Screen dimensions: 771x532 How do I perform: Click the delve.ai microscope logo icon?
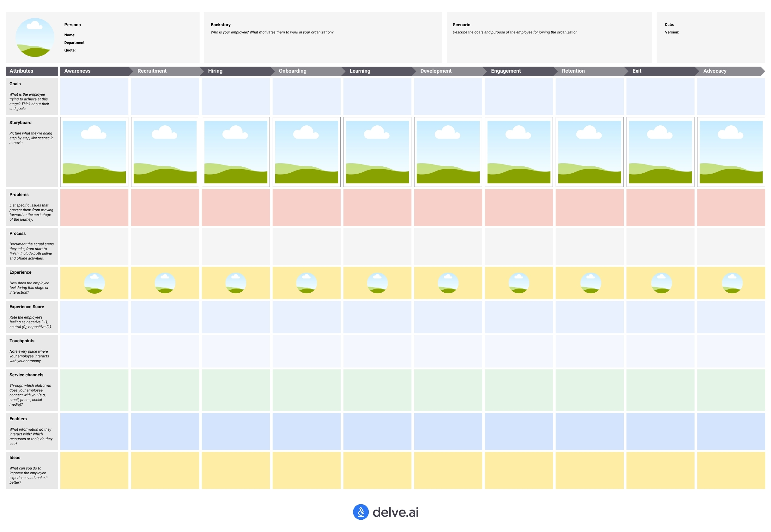coord(362,512)
